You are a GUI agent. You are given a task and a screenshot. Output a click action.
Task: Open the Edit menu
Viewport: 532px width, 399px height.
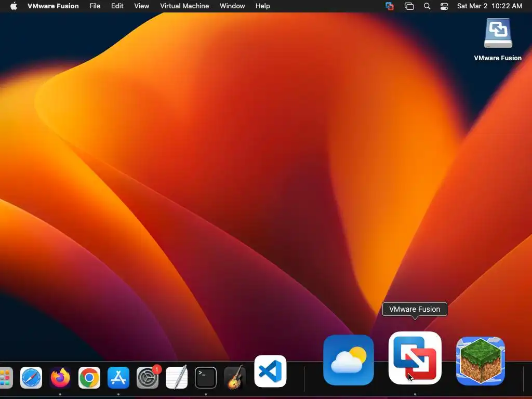point(117,6)
